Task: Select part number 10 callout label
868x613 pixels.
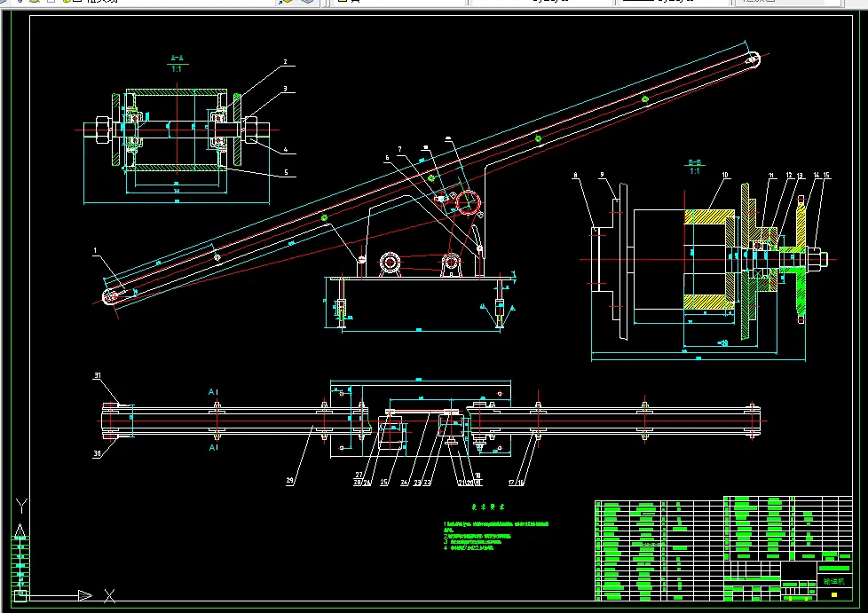Action: (725, 176)
